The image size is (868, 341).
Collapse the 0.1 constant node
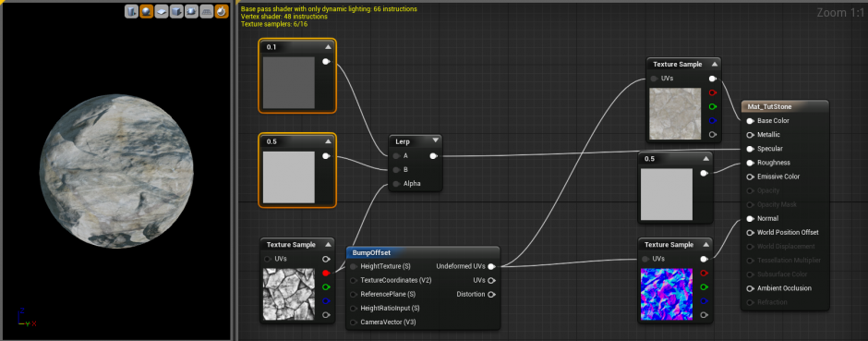click(327, 48)
